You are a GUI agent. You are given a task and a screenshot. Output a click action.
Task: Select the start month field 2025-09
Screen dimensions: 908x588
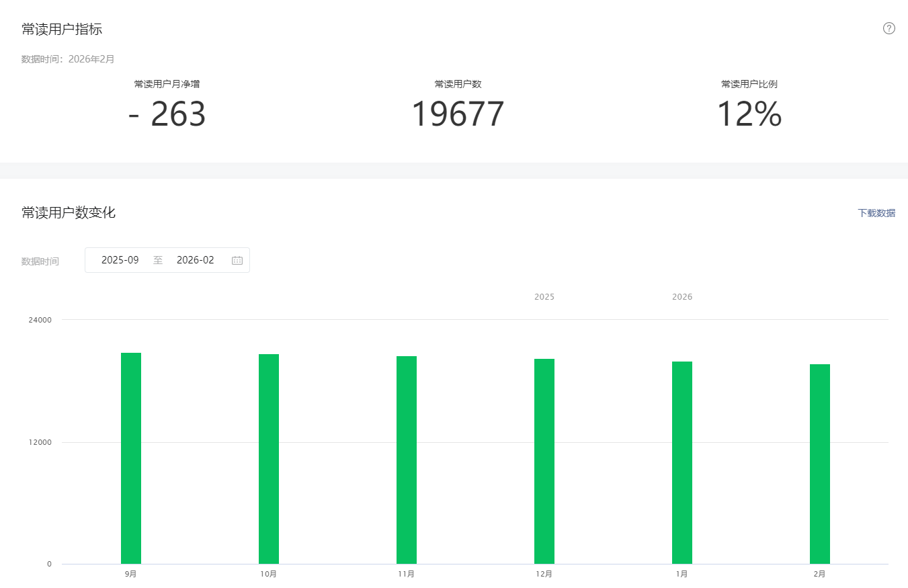120,260
